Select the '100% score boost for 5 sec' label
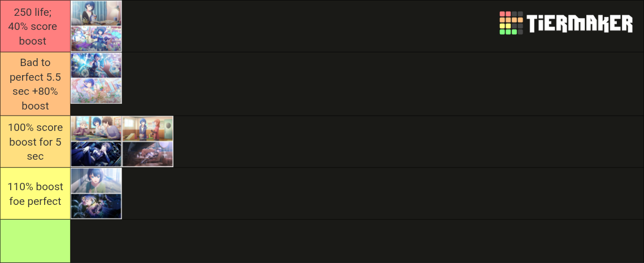Viewport: 644px width, 263px height. (x=36, y=142)
